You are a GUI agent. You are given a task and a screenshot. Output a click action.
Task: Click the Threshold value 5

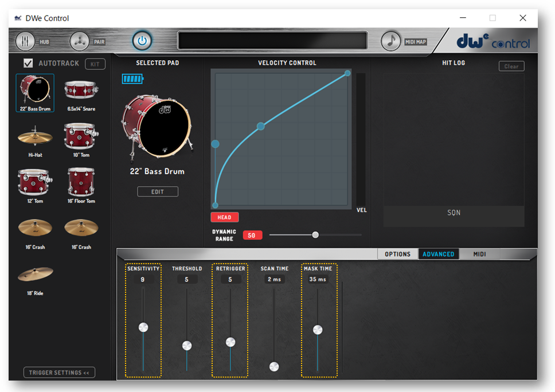pos(186,280)
